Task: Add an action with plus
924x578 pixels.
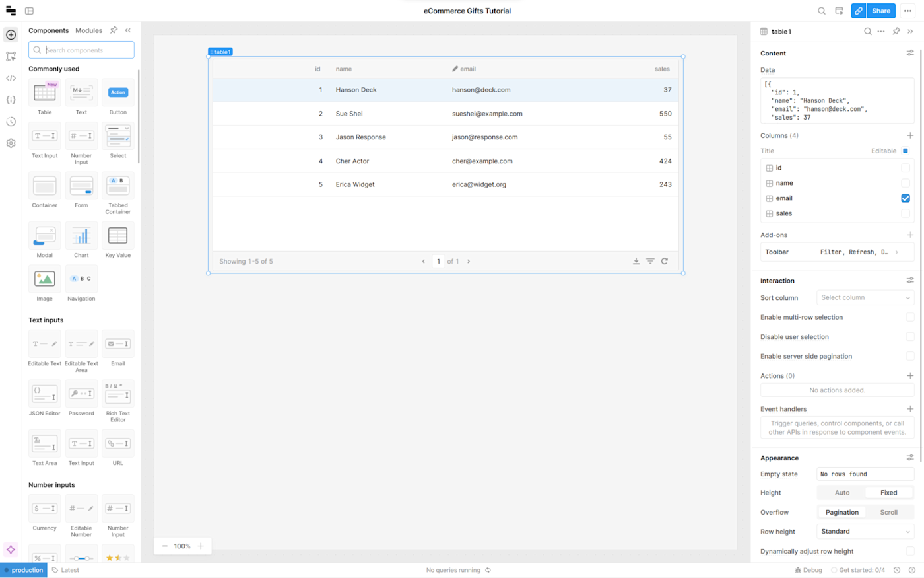Action: [x=910, y=376]
